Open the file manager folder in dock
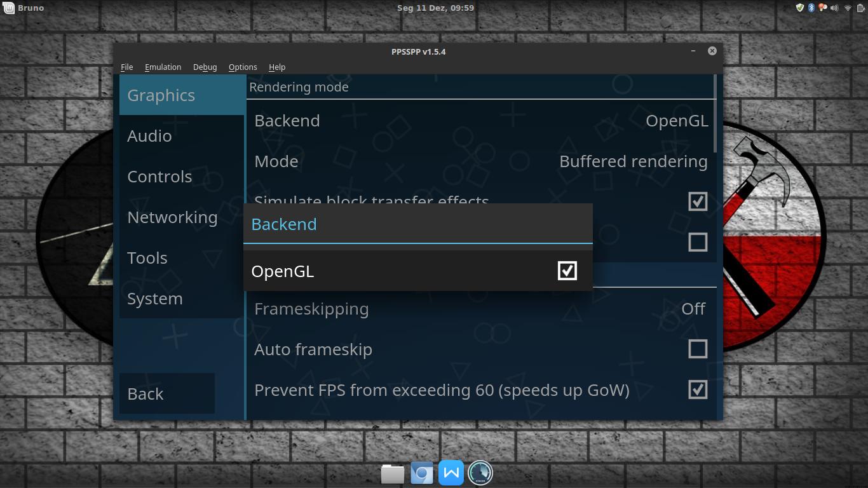The image size is (868, 488). click(x=392, y=473)
